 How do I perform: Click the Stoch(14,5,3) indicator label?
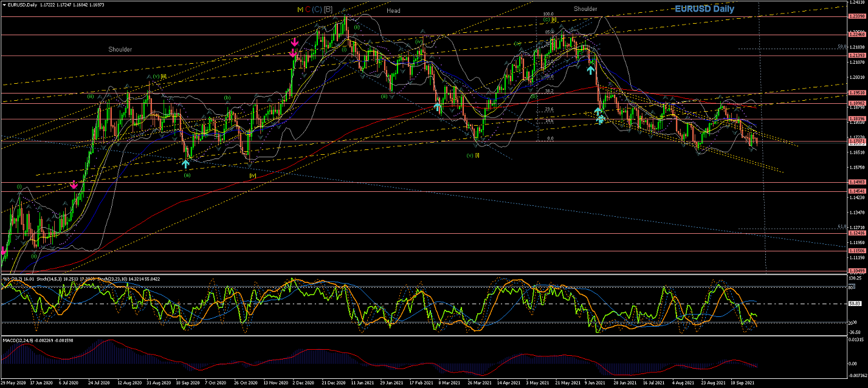50,278
